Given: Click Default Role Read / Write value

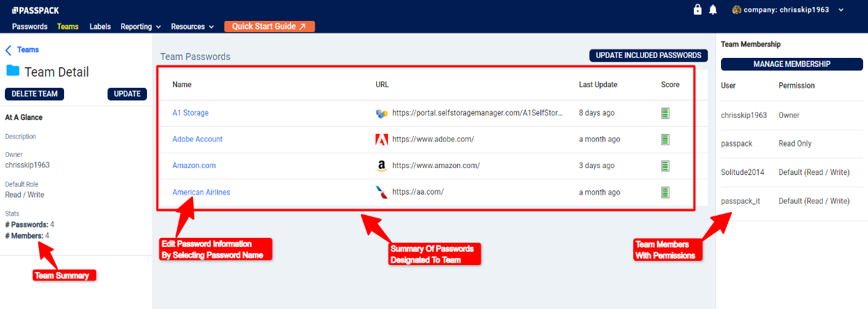Looking at the screenshot, I should [x=24, y=195].
